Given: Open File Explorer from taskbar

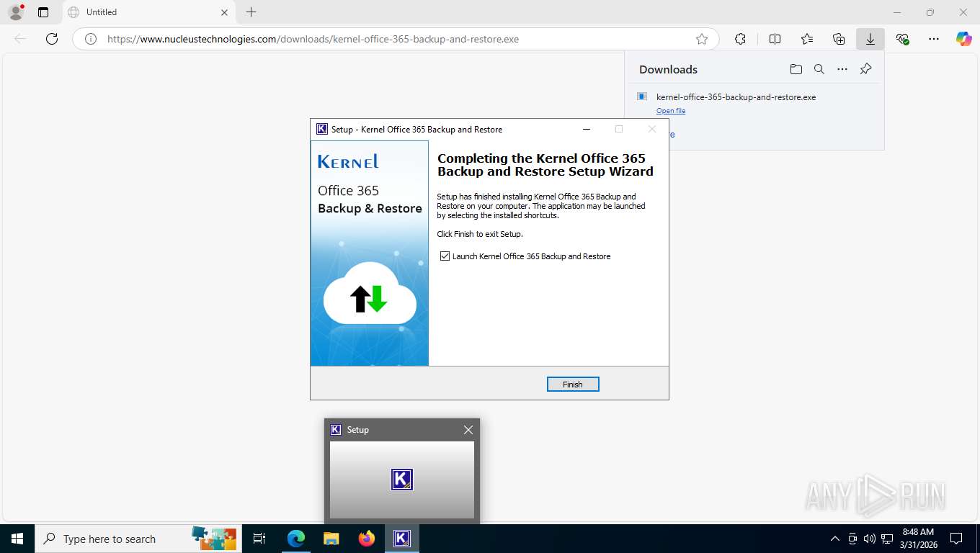Looking at the screenshot, I should click(x=331, y=539).
